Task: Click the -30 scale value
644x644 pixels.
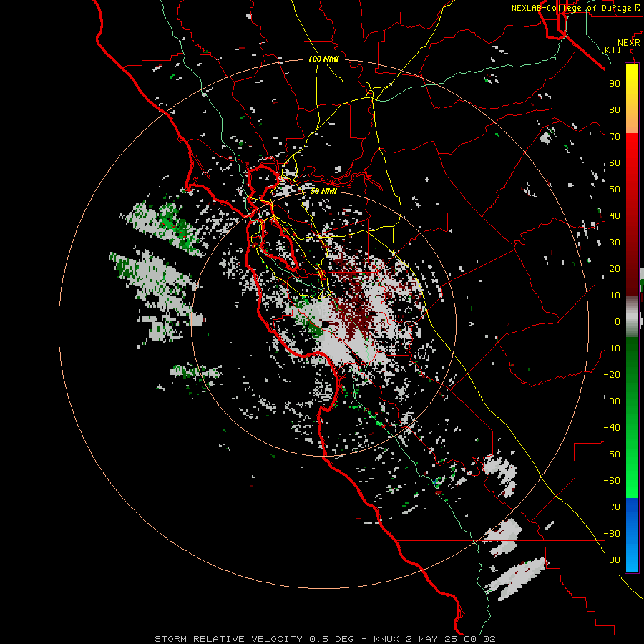Action: click(x=612, y=401)
